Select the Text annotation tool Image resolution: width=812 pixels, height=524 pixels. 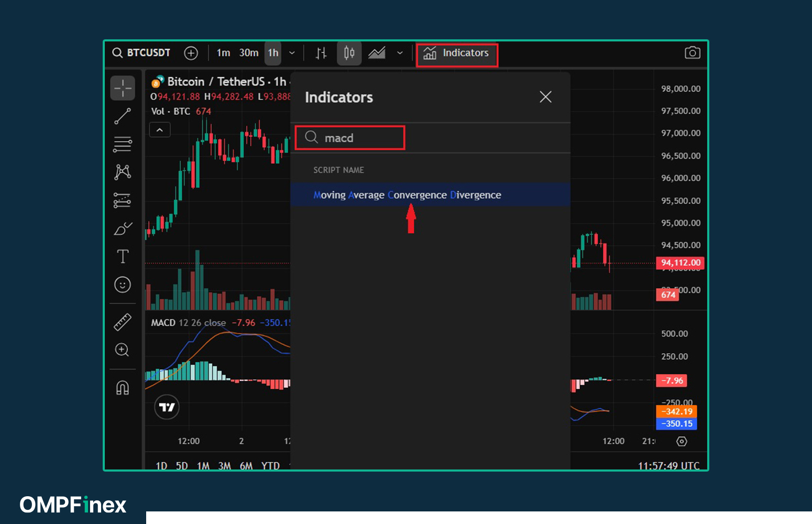click(x=123, y=256)
